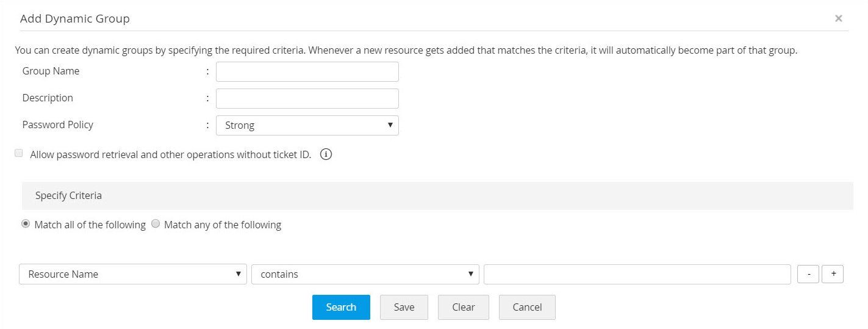Open the Password Policy dropdown
This screenshot has width=868, height=329.
point(307,125)
